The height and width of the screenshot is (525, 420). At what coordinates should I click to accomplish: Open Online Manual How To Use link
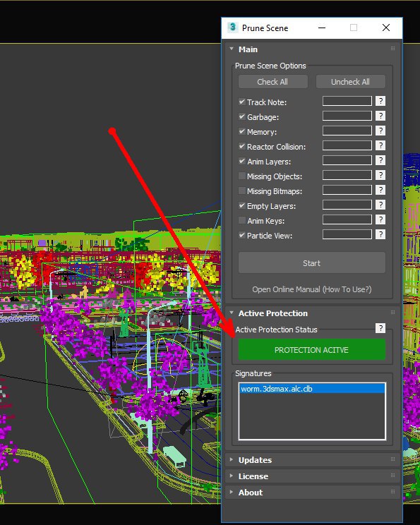tap(312, 289)
